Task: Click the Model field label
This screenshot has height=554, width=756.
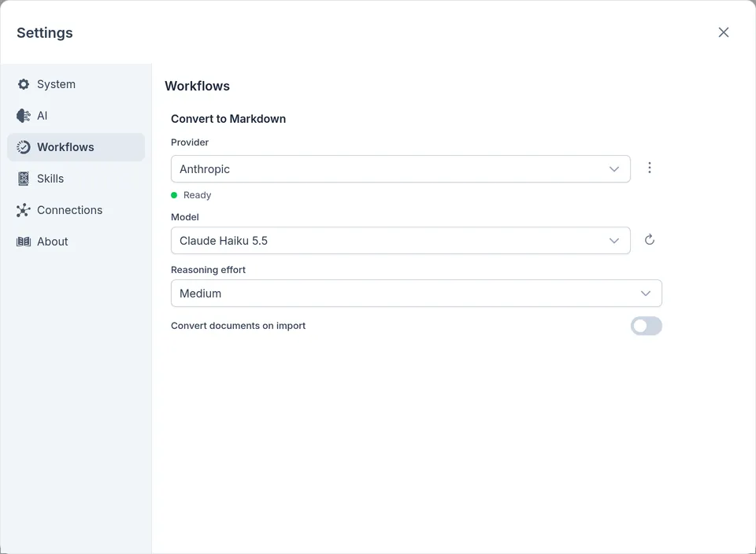Action: pyautogui.click(x=184, y=217)
